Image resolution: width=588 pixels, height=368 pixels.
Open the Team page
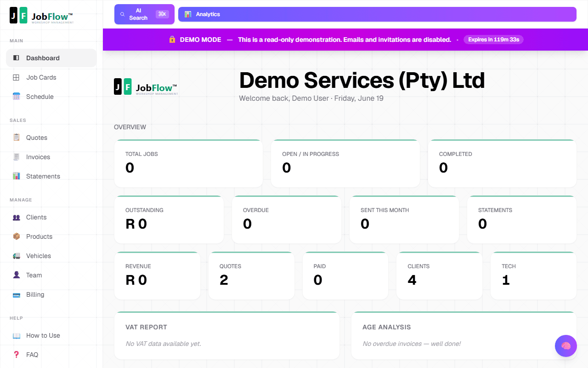pos(51,275)
